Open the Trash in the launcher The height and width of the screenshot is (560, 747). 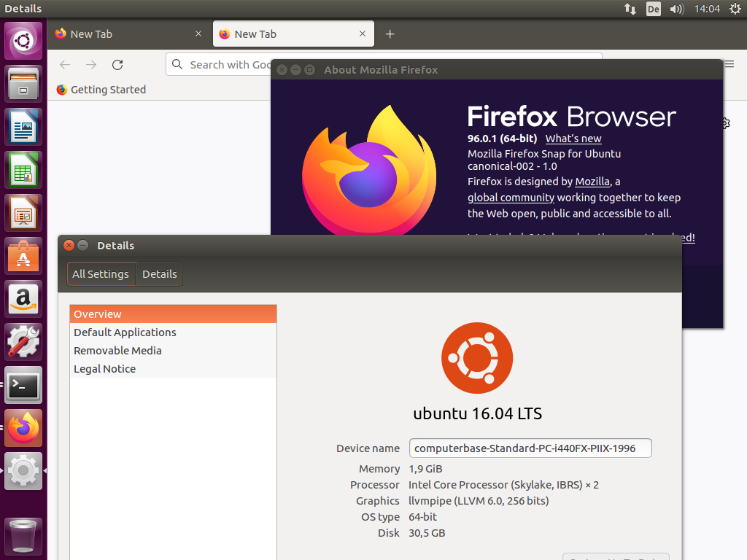(x=23, y=537)
